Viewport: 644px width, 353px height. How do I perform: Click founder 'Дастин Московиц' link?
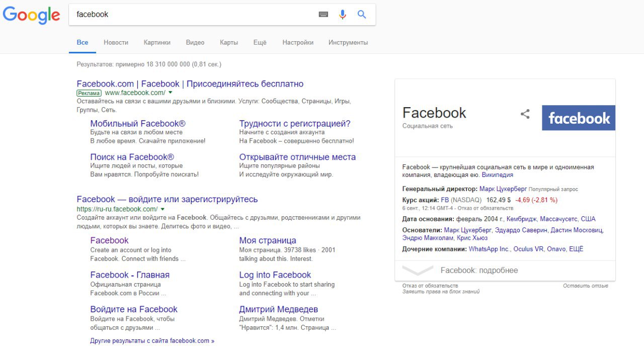(577, 230)
